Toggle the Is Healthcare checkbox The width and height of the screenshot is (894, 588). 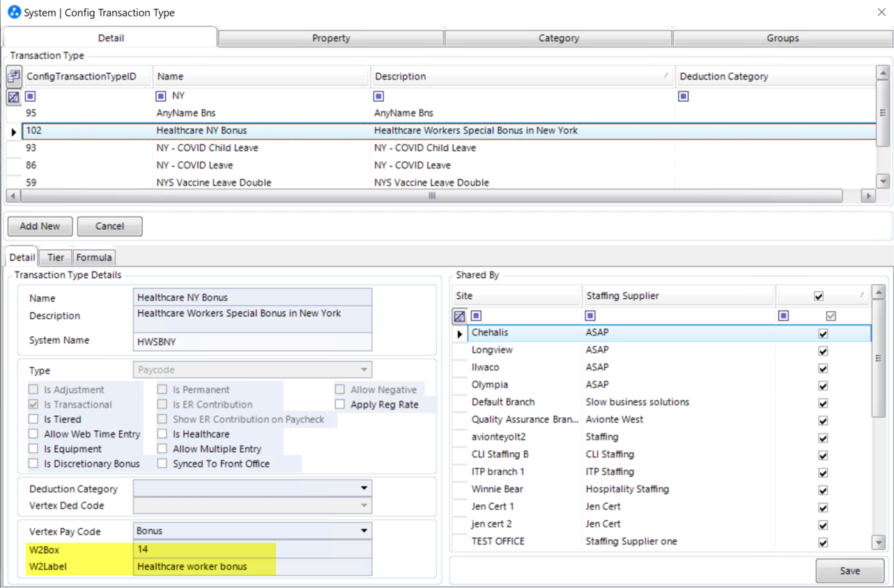162,434
